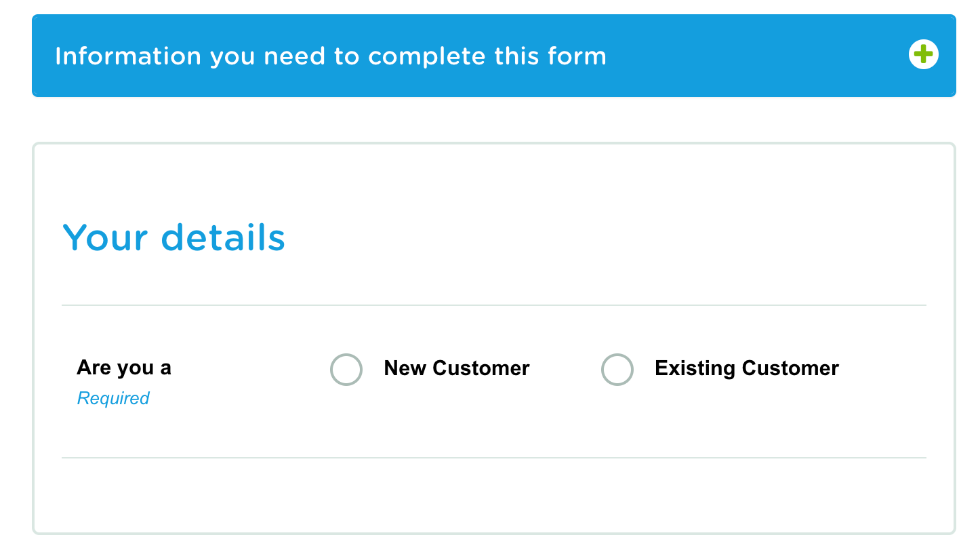Expand the 'Information you need' section
The image size is (980, 548).
click(494, 56)
